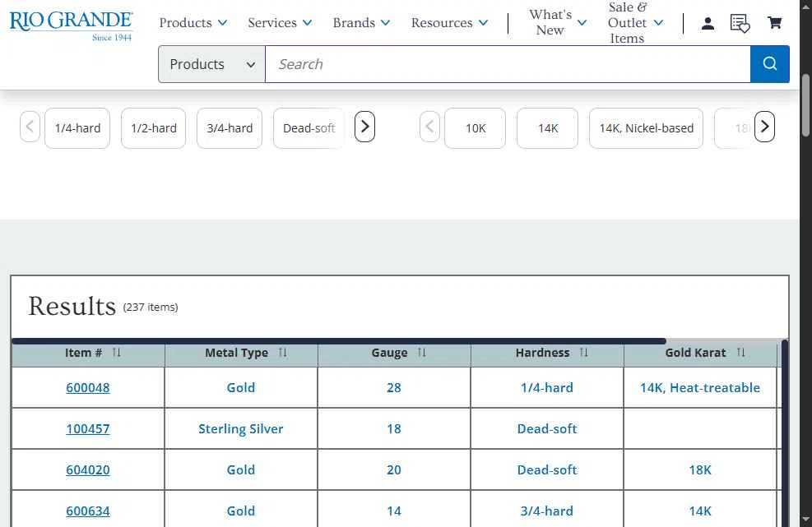This screenshot has height=527, width=812.
Task: Open the Services navigation menu
Action: click(280, 23)
